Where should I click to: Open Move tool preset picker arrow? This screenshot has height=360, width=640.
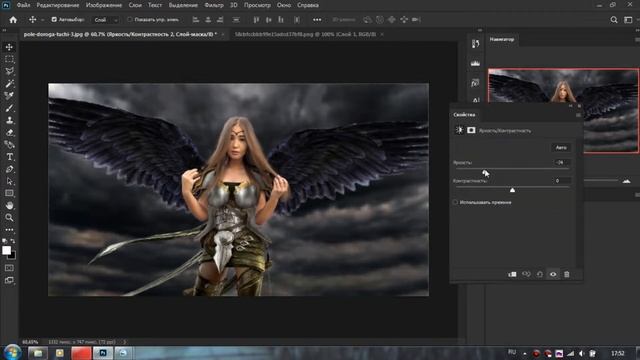[42, 20]
